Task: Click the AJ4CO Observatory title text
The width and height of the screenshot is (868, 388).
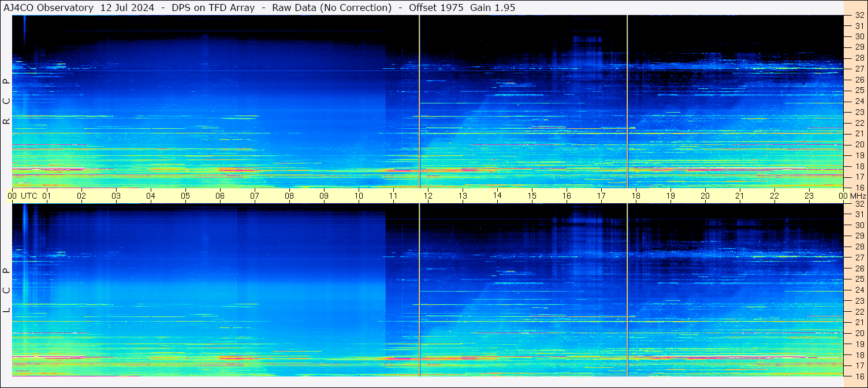Action: [49, 8]
